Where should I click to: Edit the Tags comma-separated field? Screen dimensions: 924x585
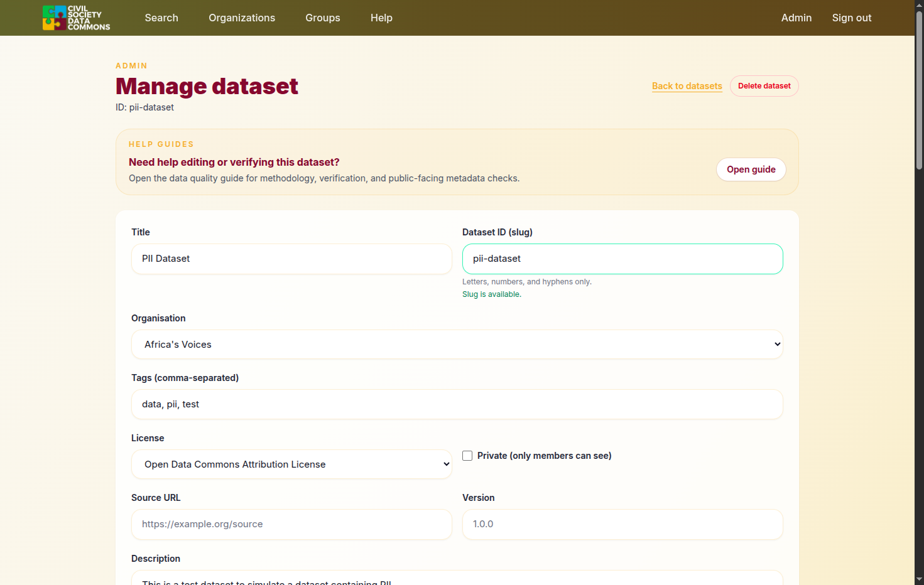457,404
